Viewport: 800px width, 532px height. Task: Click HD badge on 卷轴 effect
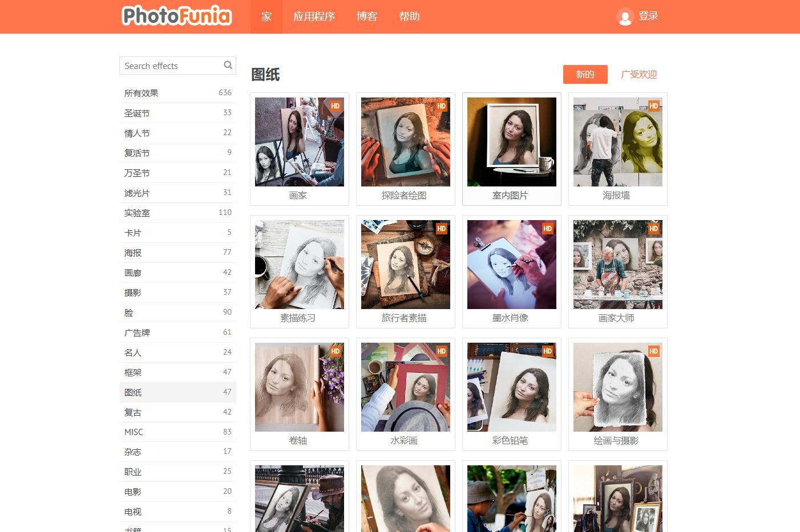335,351
